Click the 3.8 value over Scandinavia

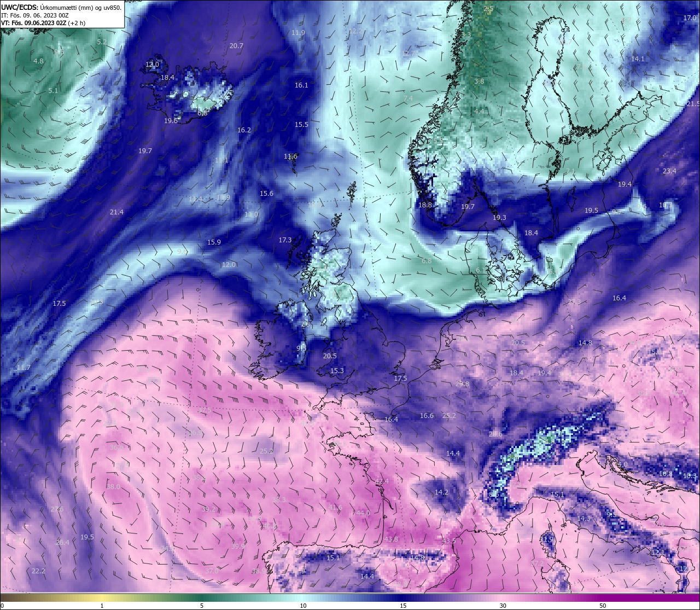[479, 82]
